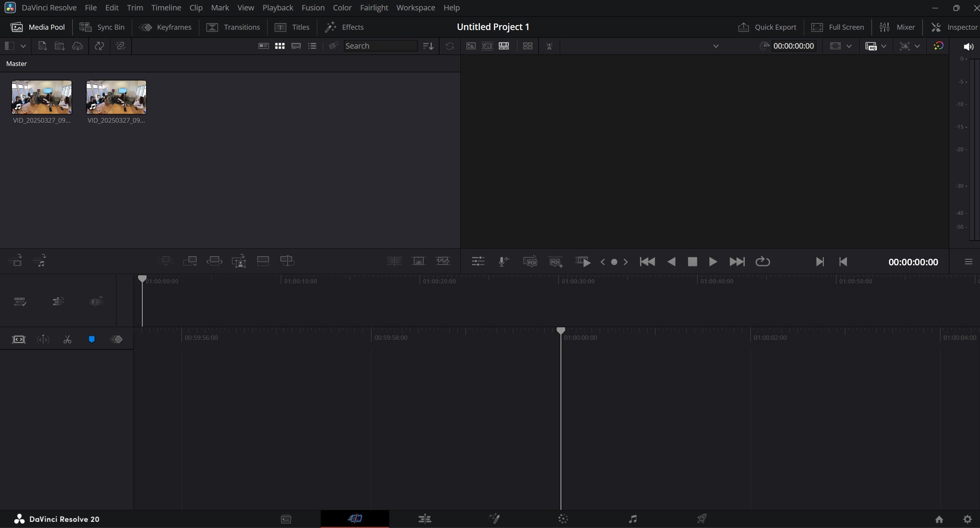Open the HQ proxy playback dropdown
Screen dimensions: 980x528
coord(884,46)
